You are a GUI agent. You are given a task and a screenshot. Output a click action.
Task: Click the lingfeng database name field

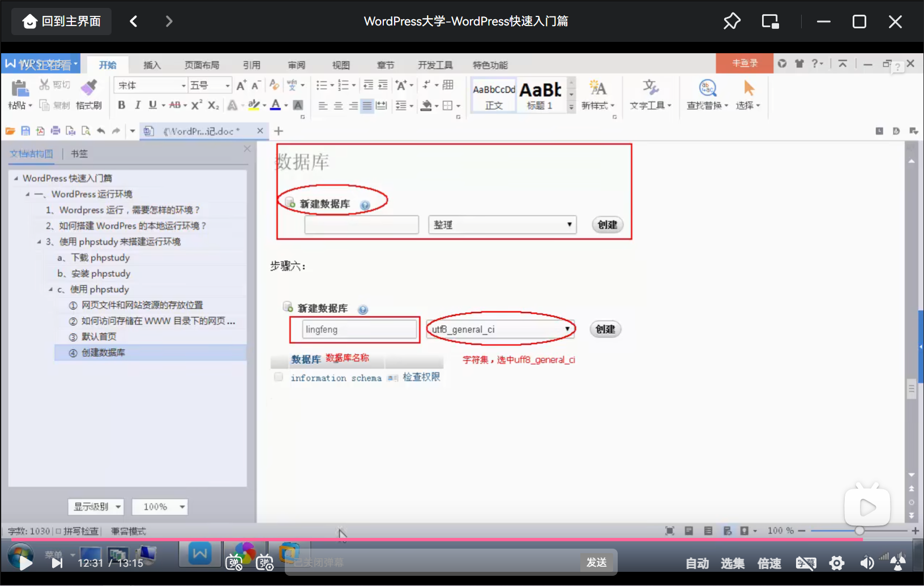coord(359,330)
